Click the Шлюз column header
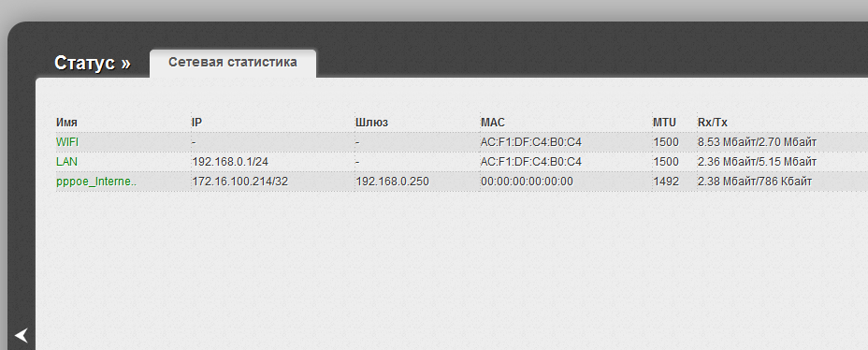The height and width of the screenshot is (350, 868). pos(371,123)
